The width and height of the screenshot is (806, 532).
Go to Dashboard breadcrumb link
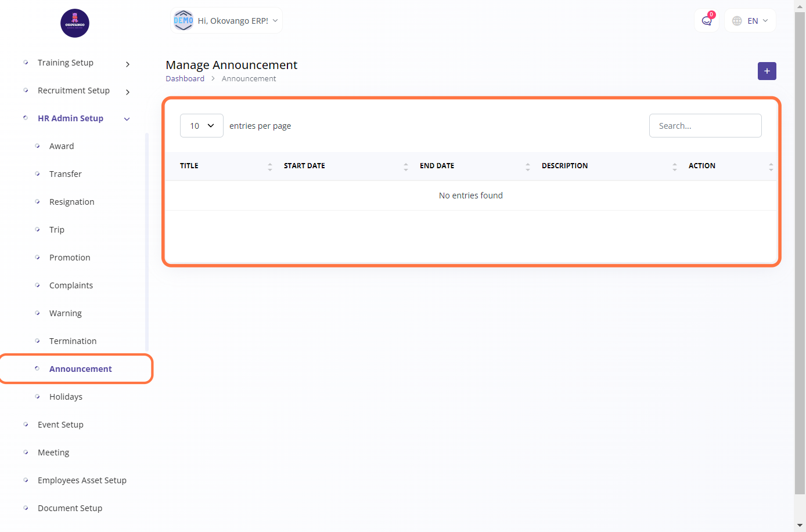[x=185, y=79]
